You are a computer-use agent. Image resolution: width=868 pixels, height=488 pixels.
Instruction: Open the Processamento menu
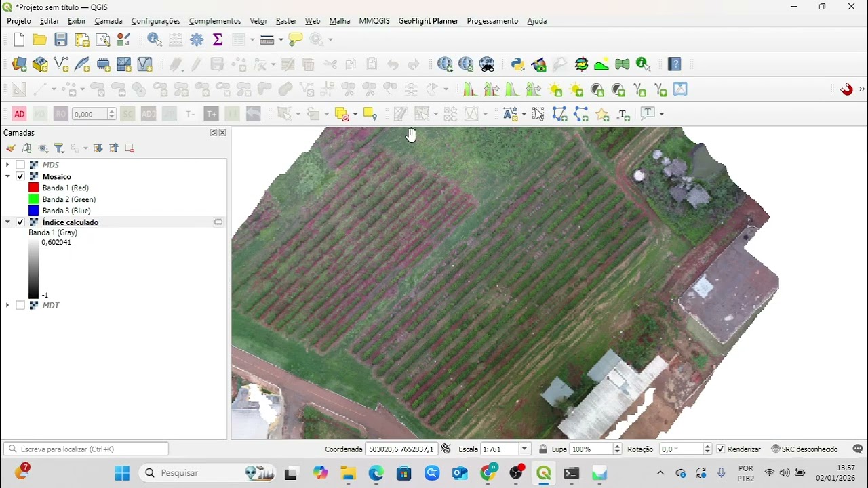pyautogui.click(x=492, y=21)
